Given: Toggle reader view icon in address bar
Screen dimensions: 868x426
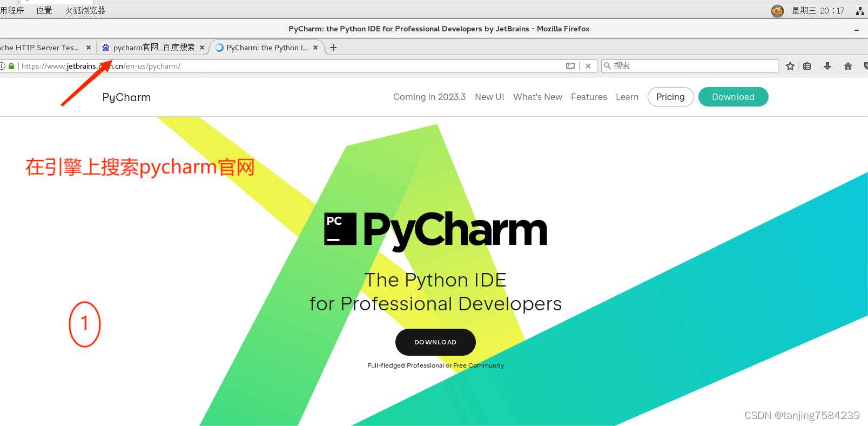Looking at the screenshot, I should pyautogui.click(x=570, y=66).
